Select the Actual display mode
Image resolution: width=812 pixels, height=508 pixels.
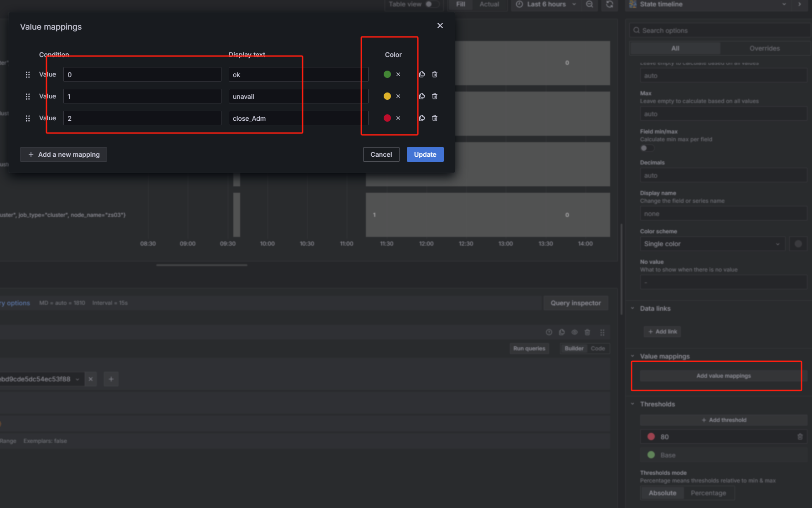tap(489, 4)
